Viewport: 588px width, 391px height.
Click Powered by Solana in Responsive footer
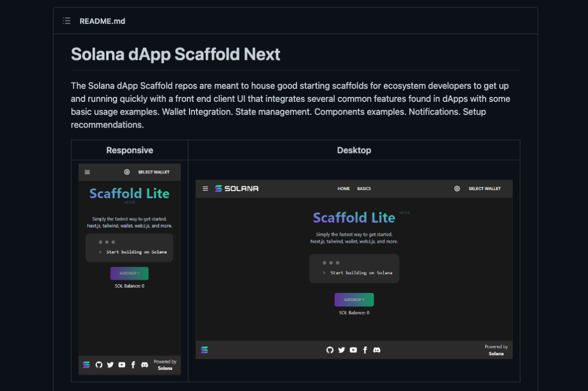[165, 365]
